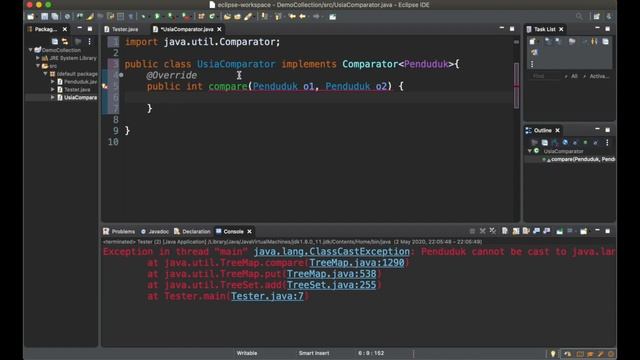Collapse the default package node
This screenshot has height=360, width=640.
tap(46, 74)
